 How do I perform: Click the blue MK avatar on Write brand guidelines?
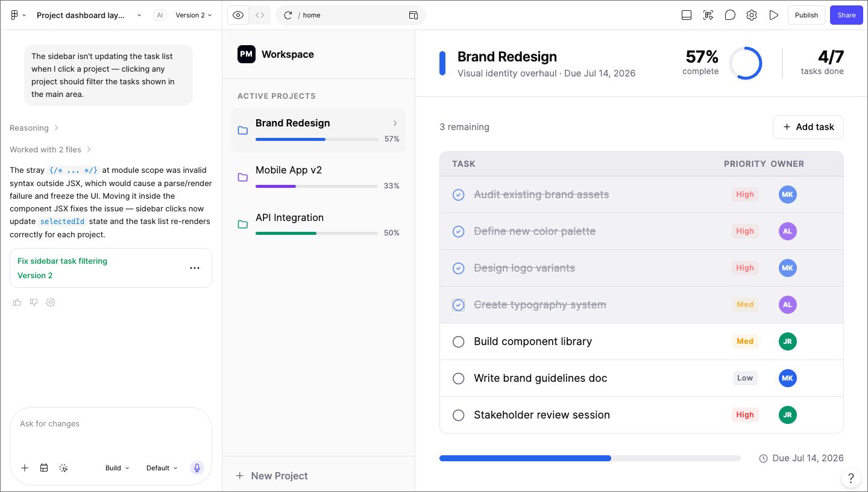[x=787, y=378]
